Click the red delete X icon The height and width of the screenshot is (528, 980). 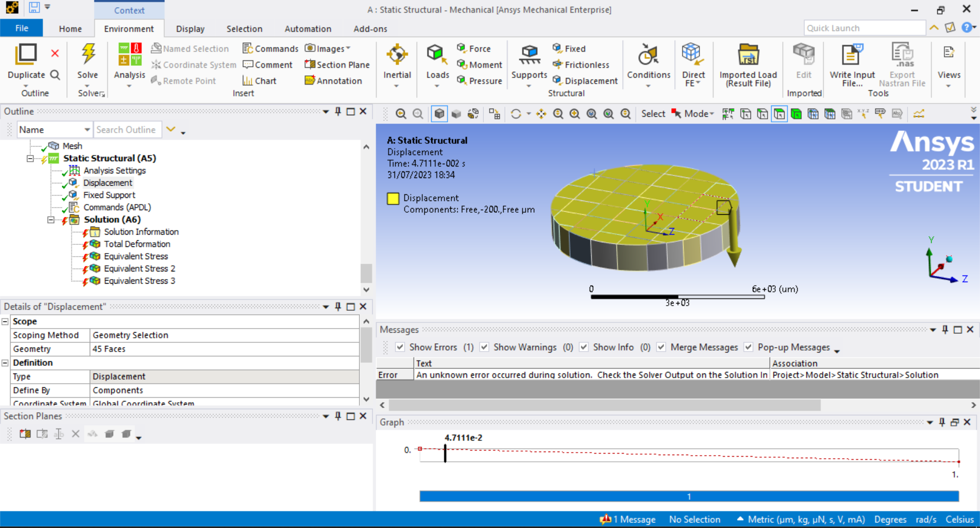tap(55, 53)
